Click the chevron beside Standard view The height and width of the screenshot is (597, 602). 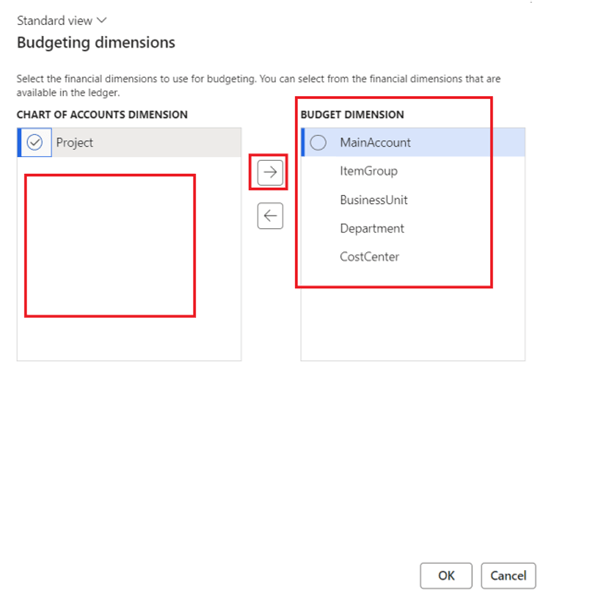coord(102,20)
